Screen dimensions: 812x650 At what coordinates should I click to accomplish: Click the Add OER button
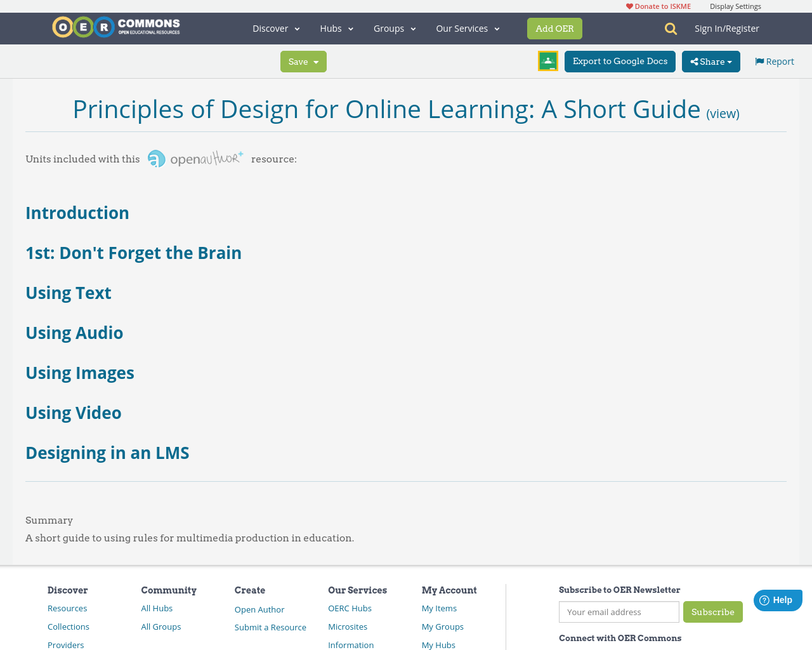(554, 27)
